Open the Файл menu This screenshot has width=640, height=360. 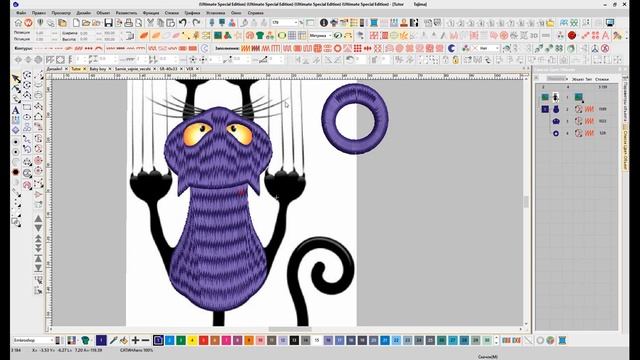click(x=21, y=13)
